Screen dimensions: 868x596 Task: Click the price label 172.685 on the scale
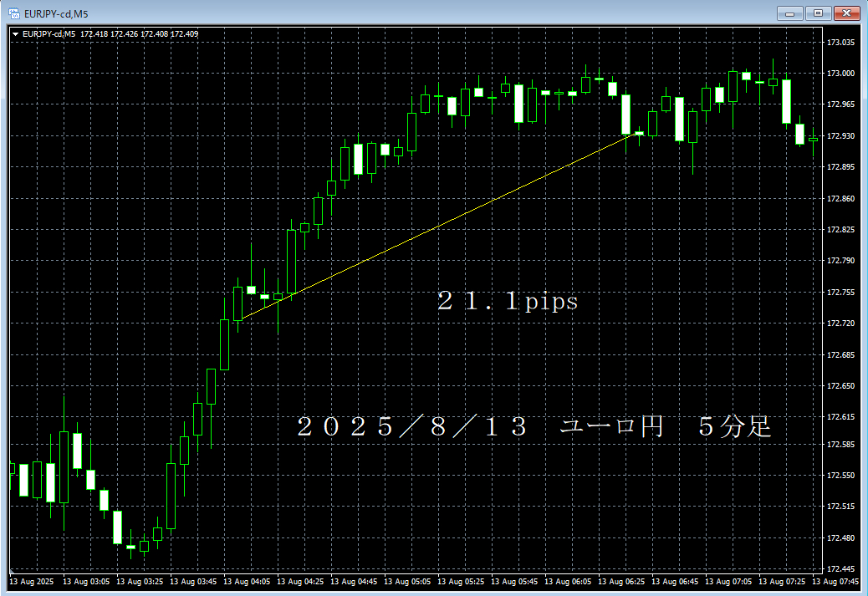(x=840, y=354)
